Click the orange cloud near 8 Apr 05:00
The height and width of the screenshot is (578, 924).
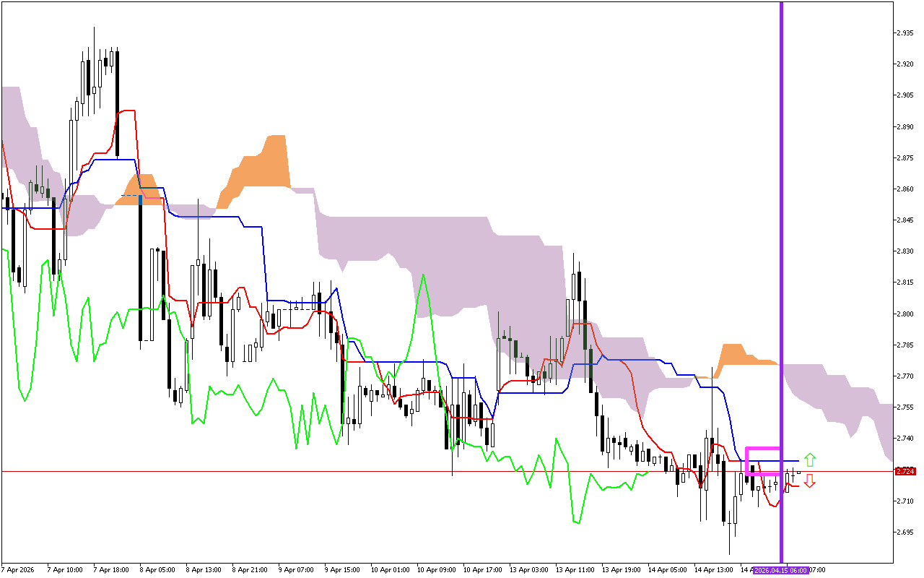[140, 189]
